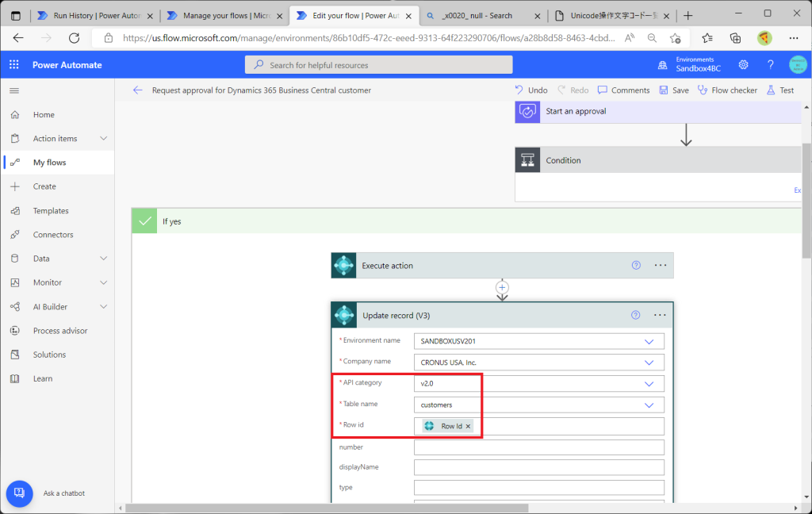The width and height of the screenshot is (812, 514).
Task: Open the Ask a chatbot button
Action: (20, 493)
